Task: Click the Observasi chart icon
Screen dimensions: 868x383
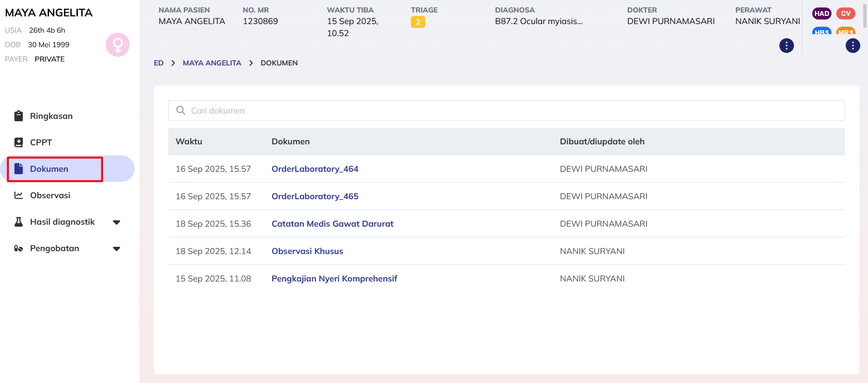Action: [19, 195]
